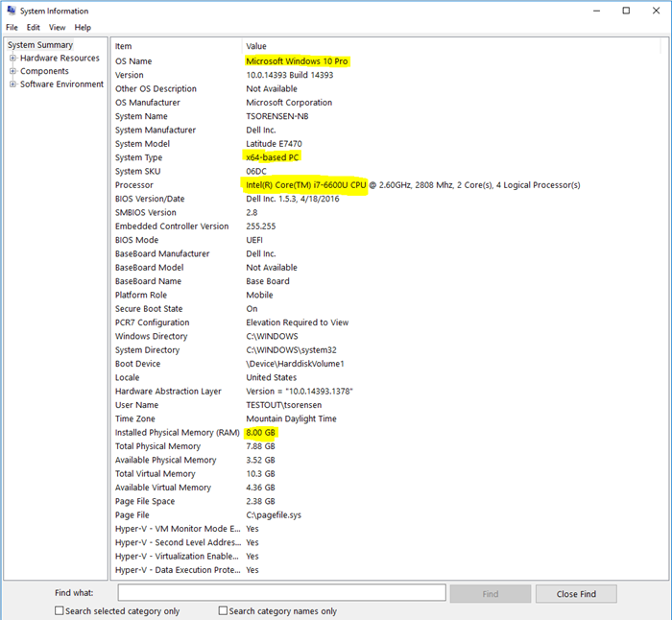This screenshot has width=672, height=620.
Task: Open the Help menu
Action: click(x=83, y=28)
